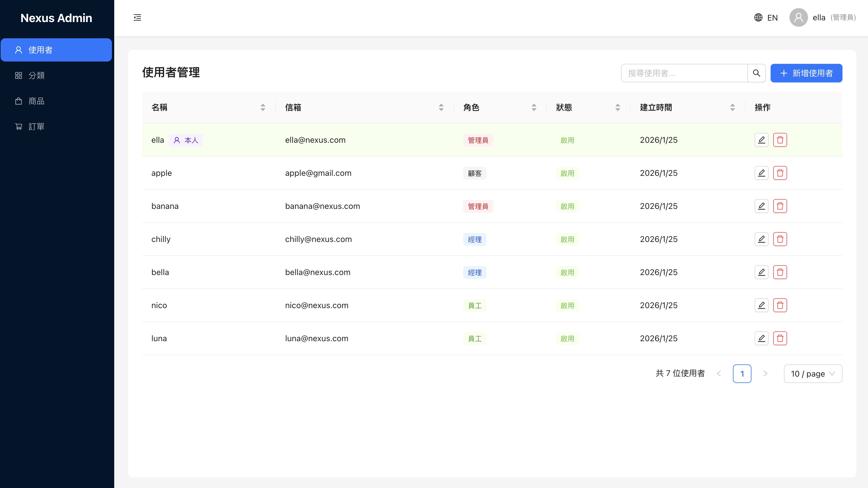The image size is (868, 488).
Task: Click ella@nexus.com email cell
Action: pyautogui.click(x=315, y=140)
